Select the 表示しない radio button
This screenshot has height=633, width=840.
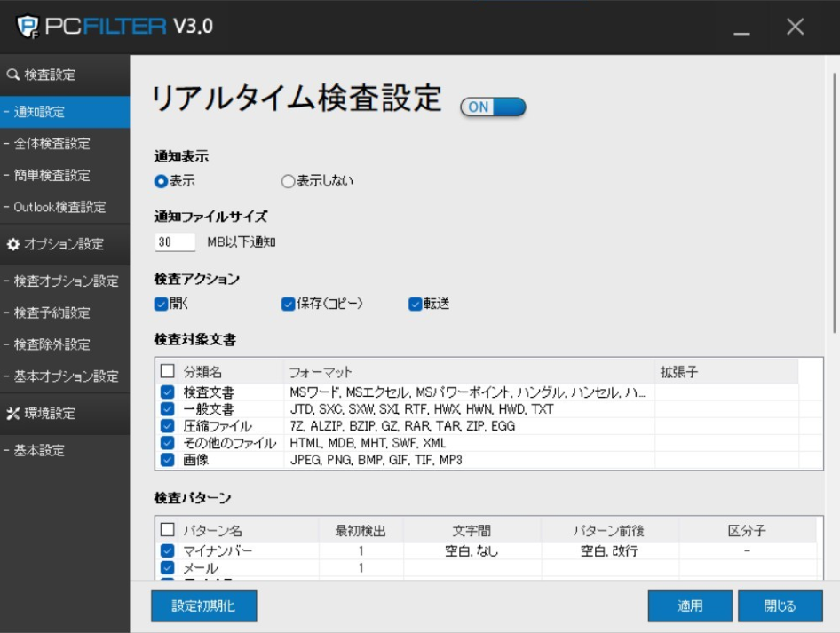click(288, 181)
